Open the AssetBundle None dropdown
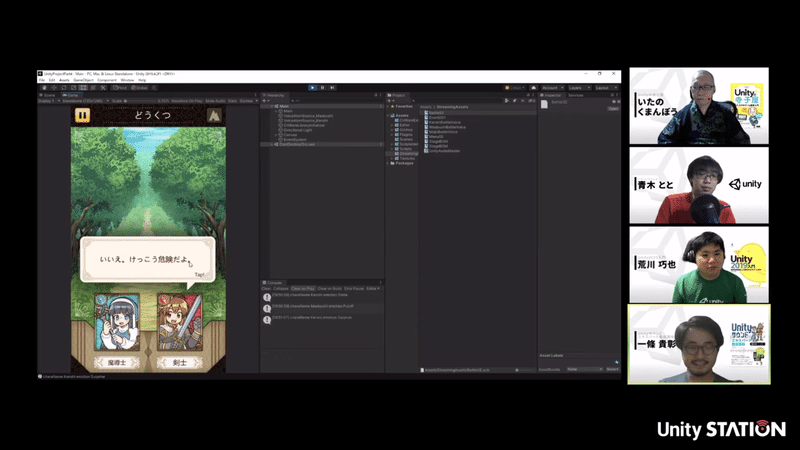This screenshot has height=450, width=800. tap(584, 369)
